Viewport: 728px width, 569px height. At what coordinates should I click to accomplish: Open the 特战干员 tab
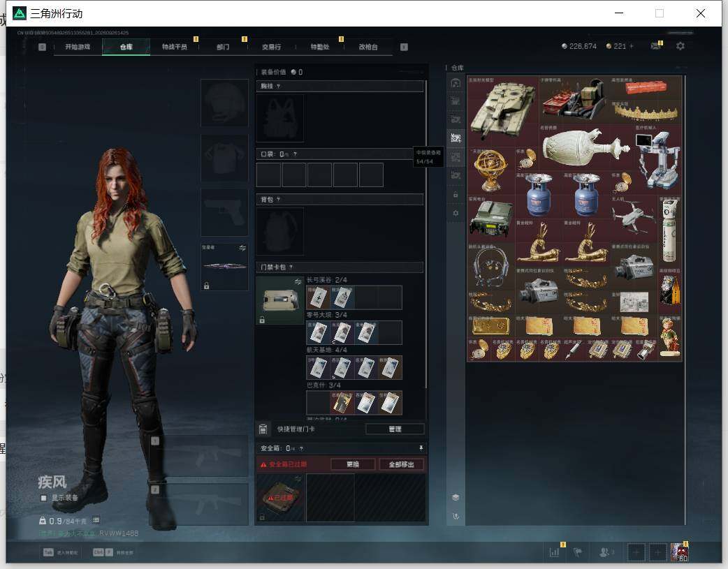click(175, 47)
